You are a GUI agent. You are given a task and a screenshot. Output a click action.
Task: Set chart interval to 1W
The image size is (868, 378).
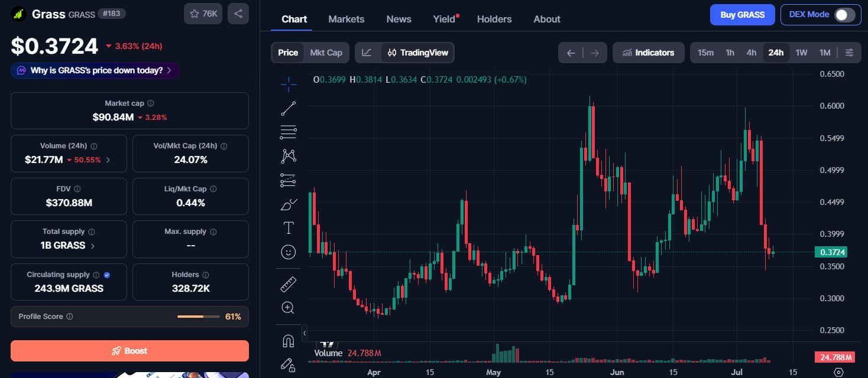pos(801,53)
